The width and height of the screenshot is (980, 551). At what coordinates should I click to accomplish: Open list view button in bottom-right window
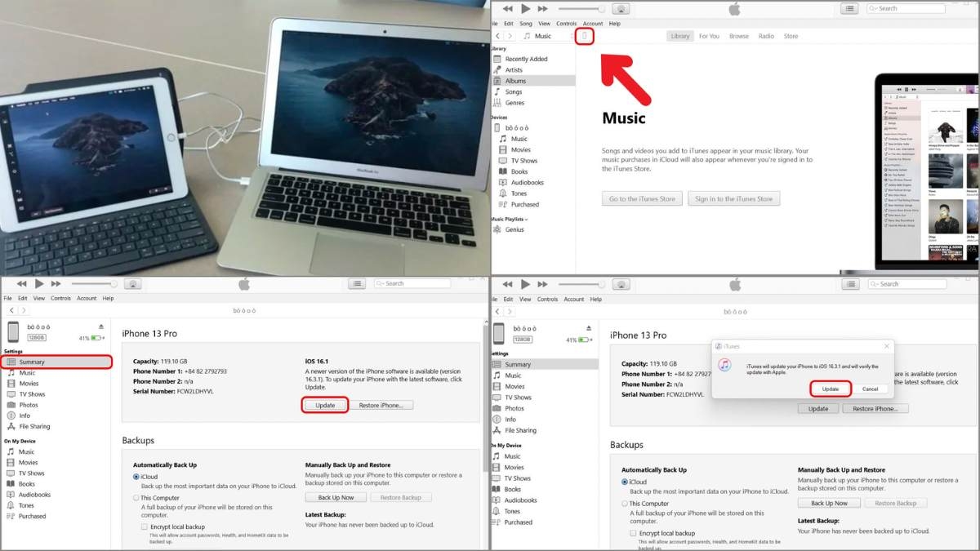click(x=850, y=284)
